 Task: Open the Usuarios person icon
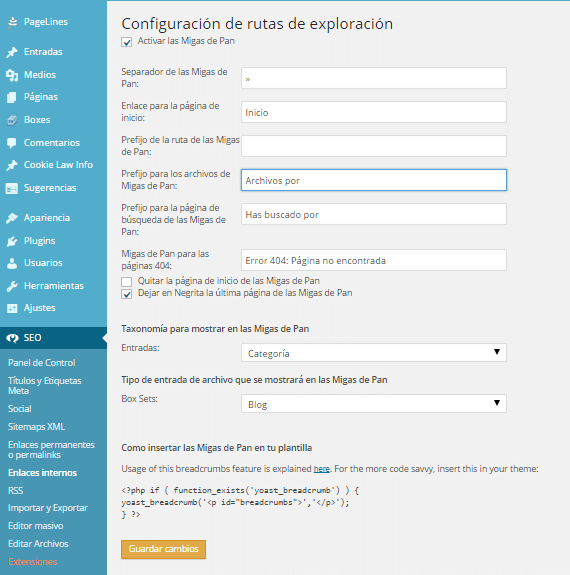(12, 263)
